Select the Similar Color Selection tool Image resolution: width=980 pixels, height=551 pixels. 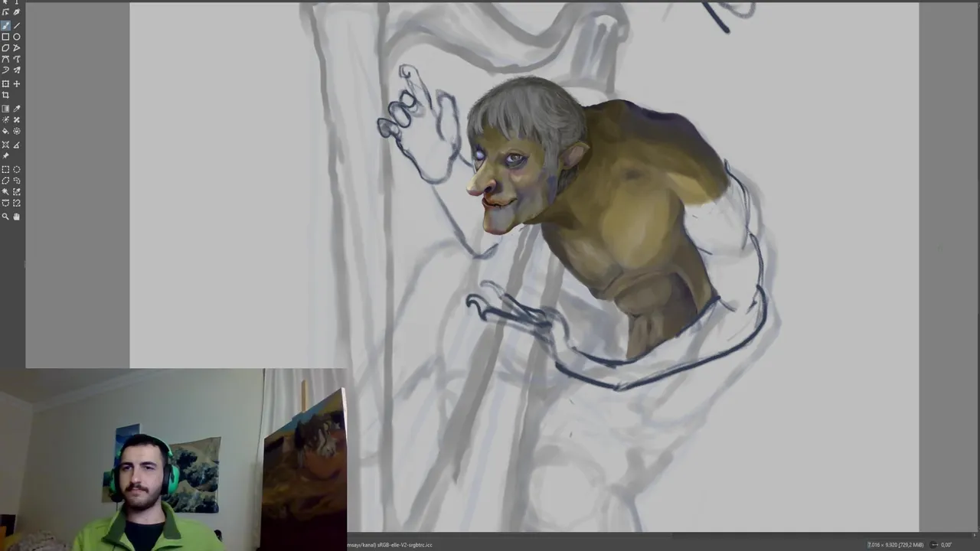click(17, 192)
